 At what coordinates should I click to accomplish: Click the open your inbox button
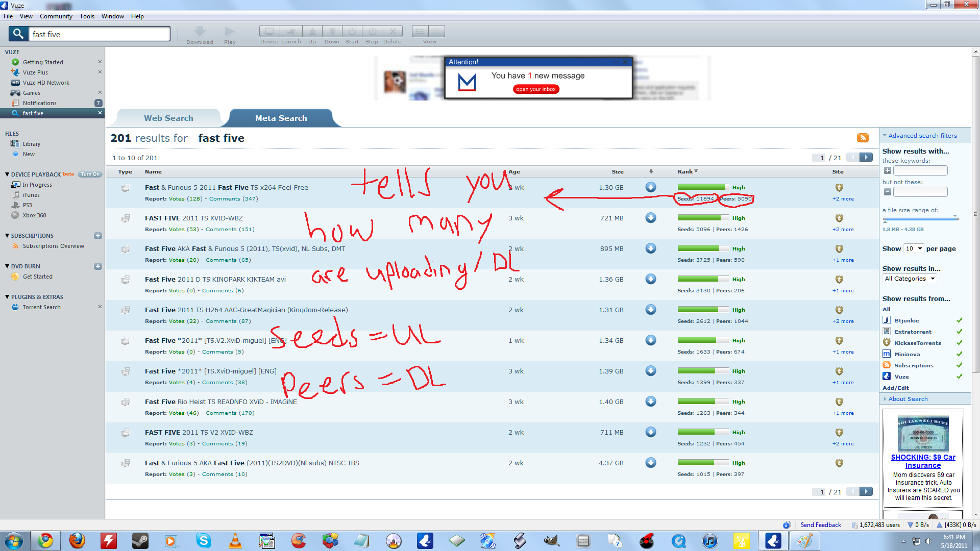pyautogui.click(x=535, y=89)
